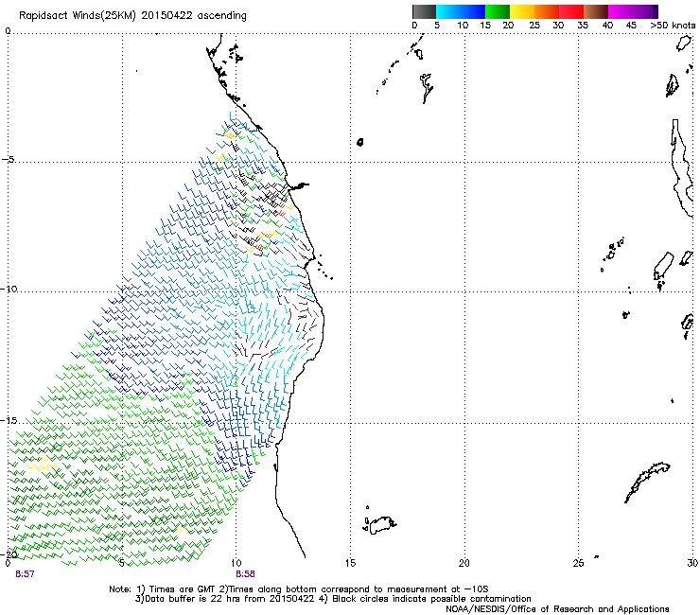
Task: Click the '>50 knots' legend label
Action: 673,26
